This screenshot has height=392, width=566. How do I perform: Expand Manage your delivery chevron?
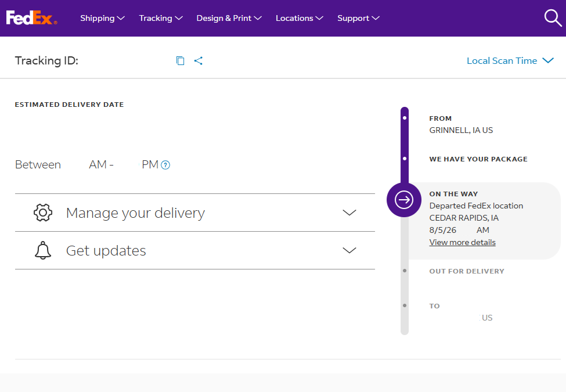click(x=349, y=213)
